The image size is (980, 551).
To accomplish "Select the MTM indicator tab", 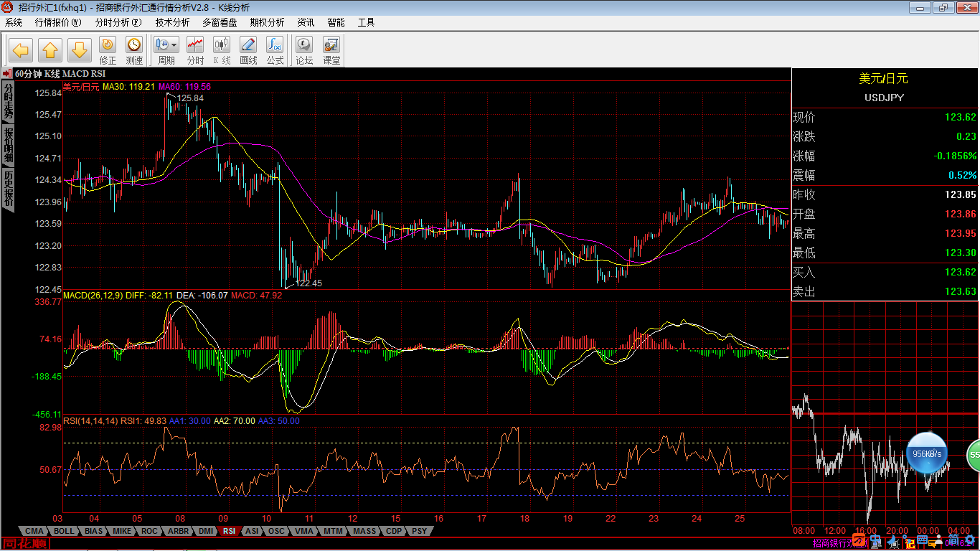I will click(x=332, y=531).
